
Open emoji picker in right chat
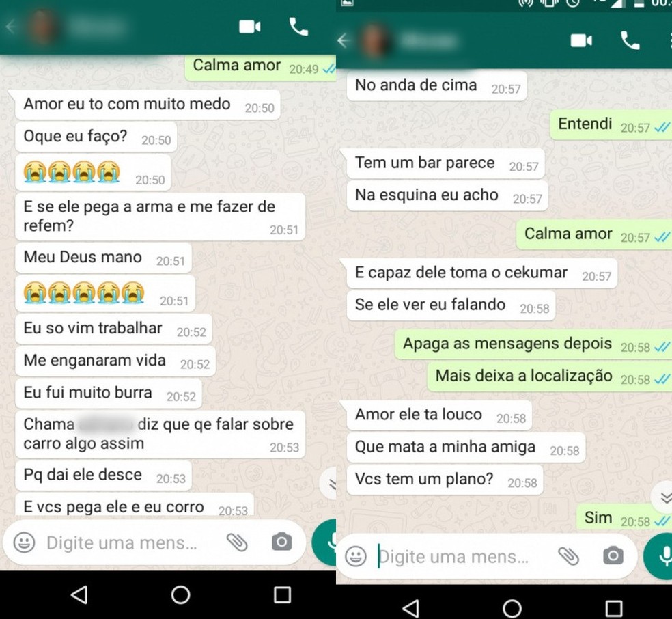click(356, 556)
